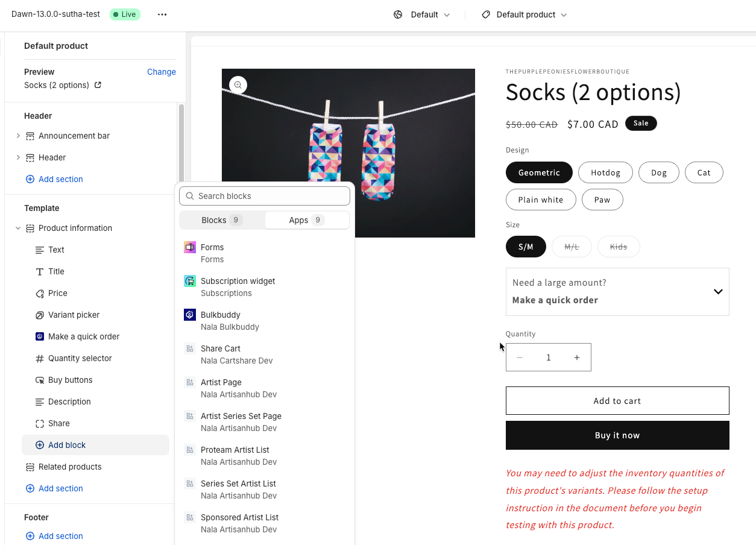The height and width of the screenshot is (545, 756).
Task: Click the zoom magnifier on product image
Action: click(x=238, y=85)
